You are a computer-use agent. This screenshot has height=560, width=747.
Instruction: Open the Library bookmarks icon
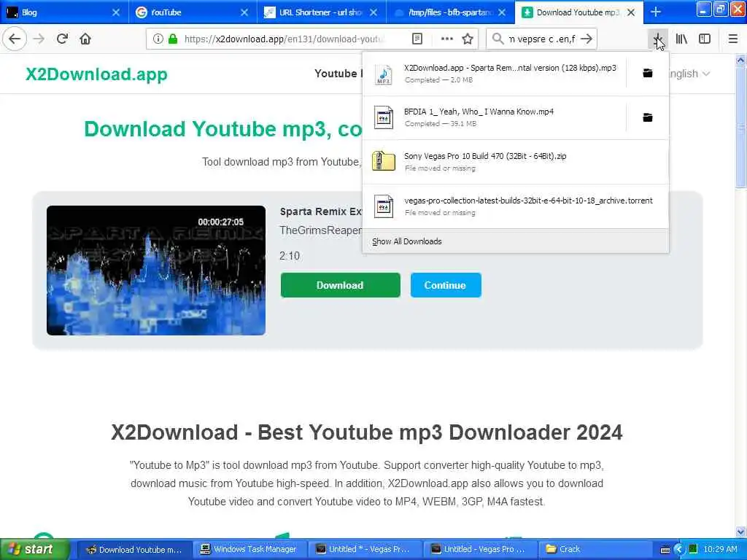pos(681,39)
